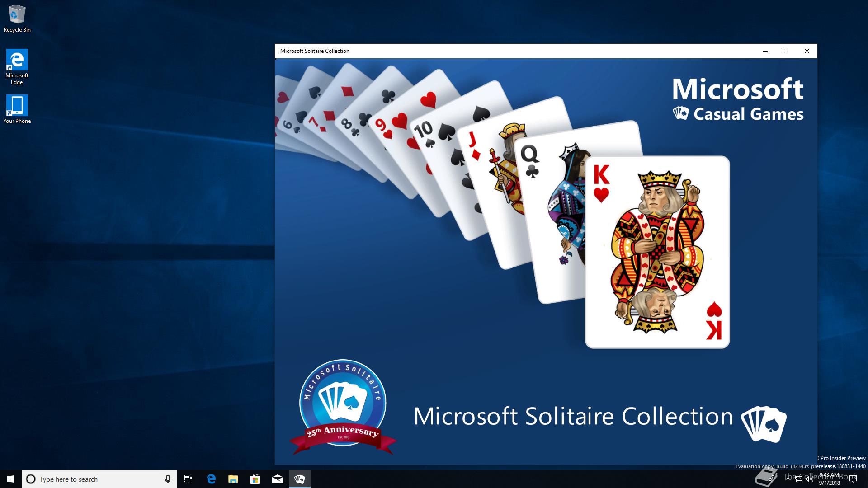Activate the microphone voice search icon
Viewport: 868px width, 488px height.
(168, 479)
